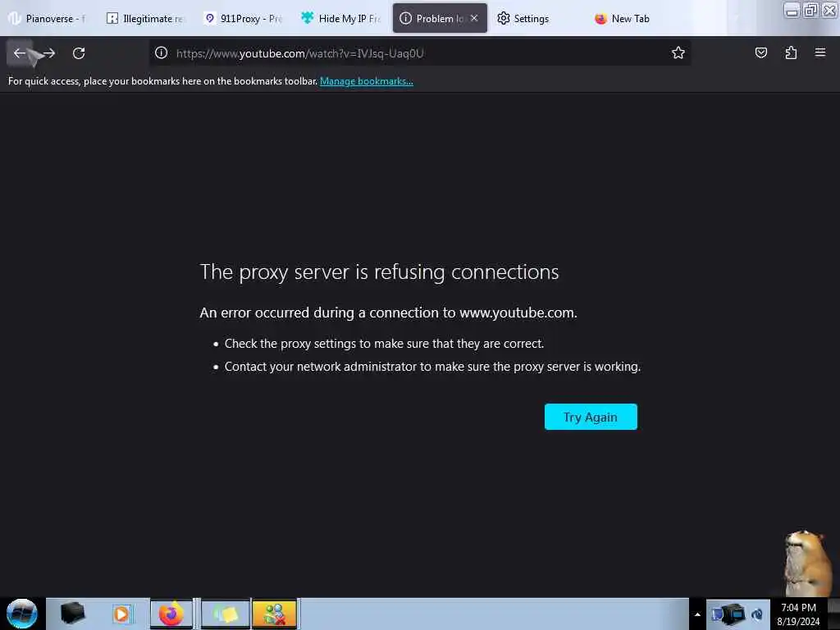Open the Firefox application menu
Screen dimensions: 840x630
click(x=820, y=52)
